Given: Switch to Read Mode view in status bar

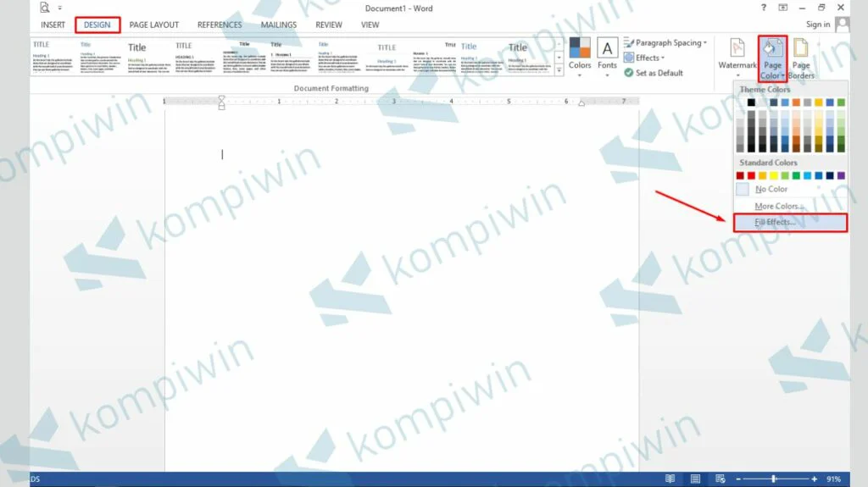Looking at the screenshot, I should click(x=670, y=479).
